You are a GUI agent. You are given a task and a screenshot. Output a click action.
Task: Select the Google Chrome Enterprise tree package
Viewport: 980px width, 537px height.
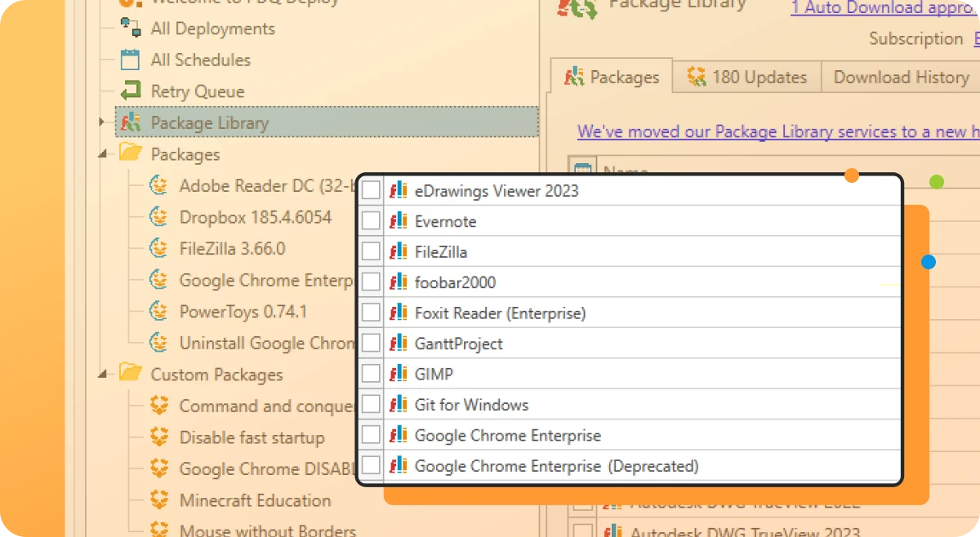click(266, 280)
